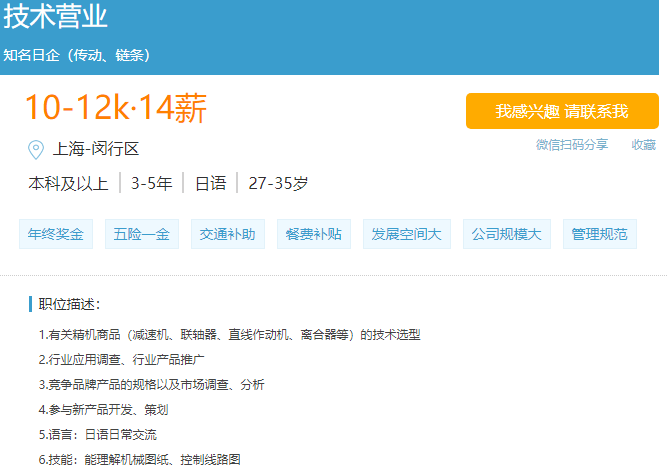Click the 27-35岁 age requirement
The width and height of the screenshot is (667, 474).
(x=278, y=184)
